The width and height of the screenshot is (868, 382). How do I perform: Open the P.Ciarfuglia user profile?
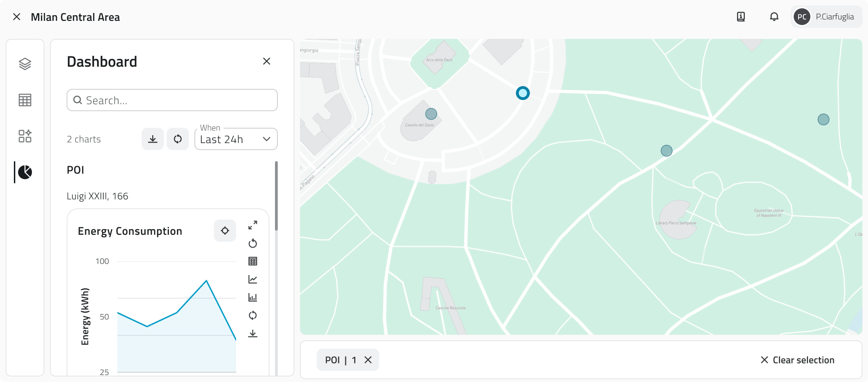[x=826, y=17]
